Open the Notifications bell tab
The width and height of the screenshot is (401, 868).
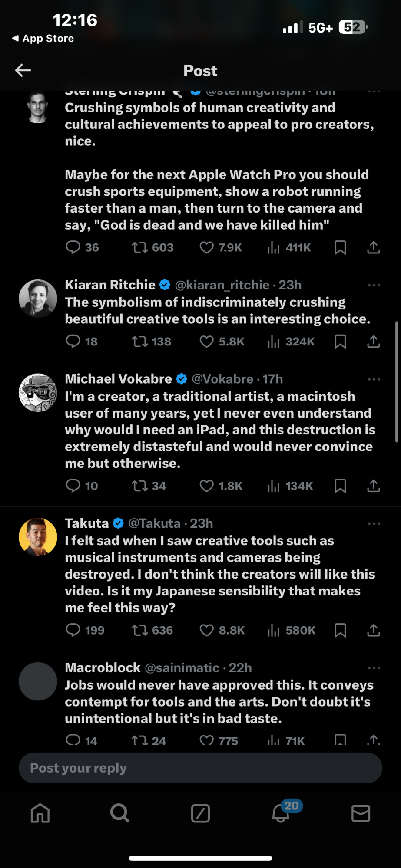[281, 813]
